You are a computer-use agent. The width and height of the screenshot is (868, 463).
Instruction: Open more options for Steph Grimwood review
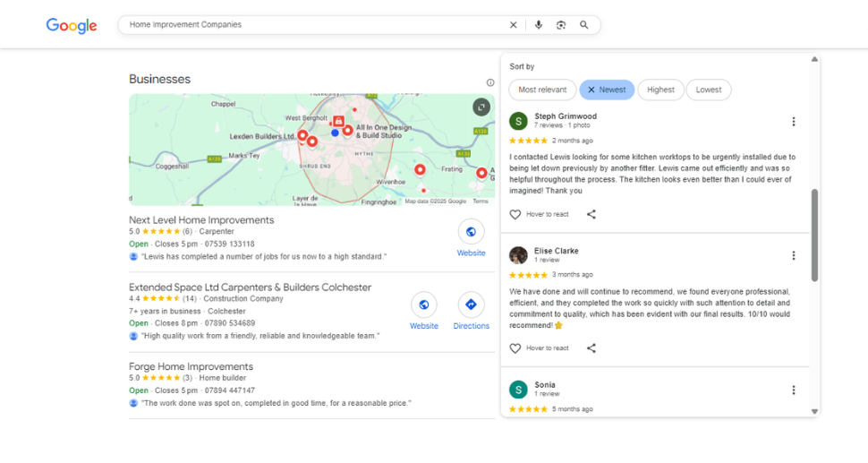793,122
